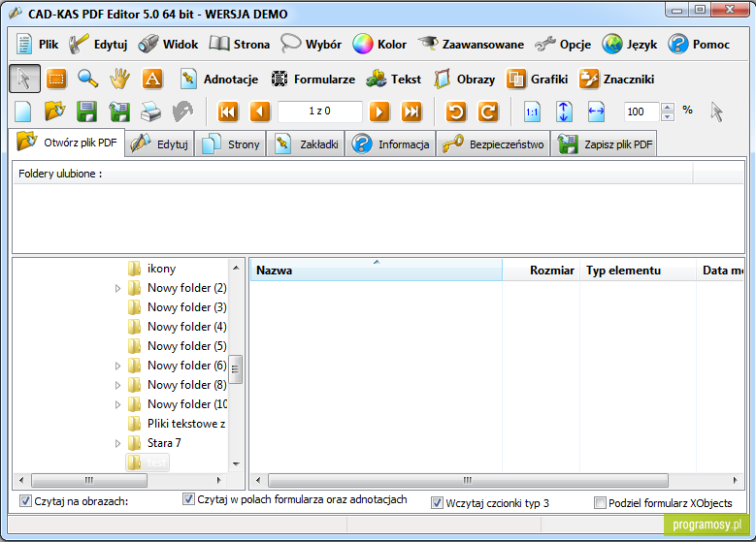Open the Kolor menu
This screenshot has width=756, height=542.
point(379,45)
